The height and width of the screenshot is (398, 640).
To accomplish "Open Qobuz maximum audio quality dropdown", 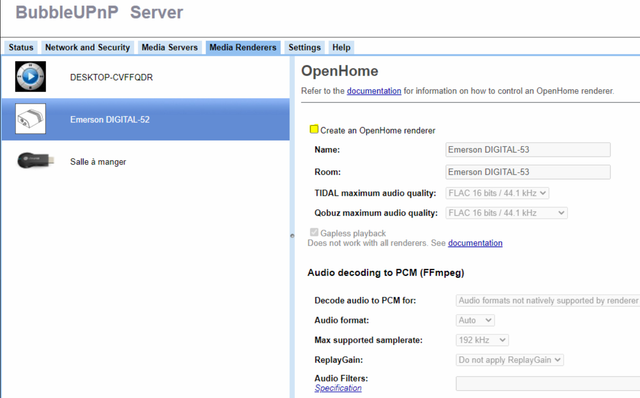I will [507, 213].
